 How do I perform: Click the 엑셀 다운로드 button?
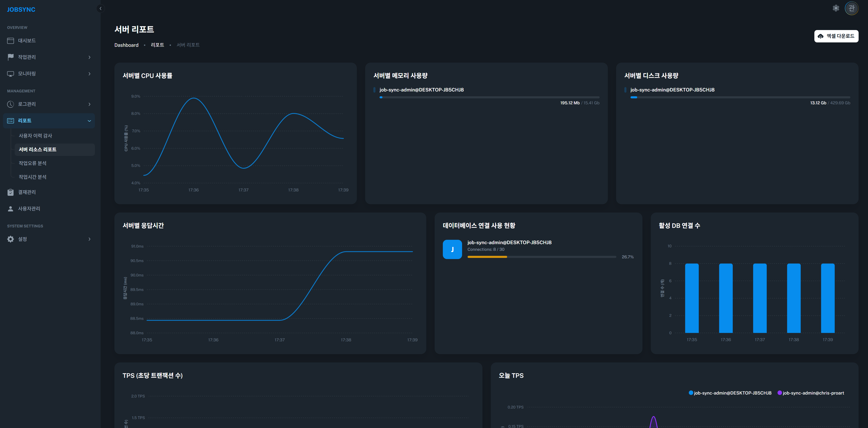tap(836, 36)
